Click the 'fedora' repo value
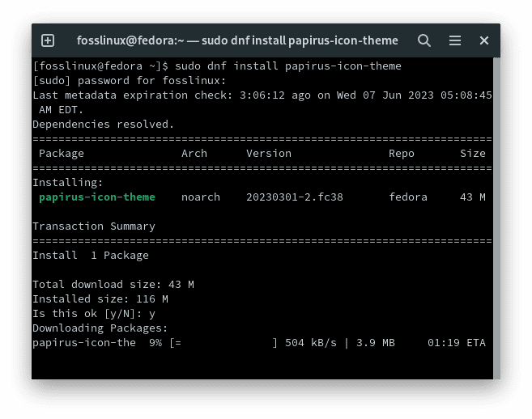 (408, 197)
